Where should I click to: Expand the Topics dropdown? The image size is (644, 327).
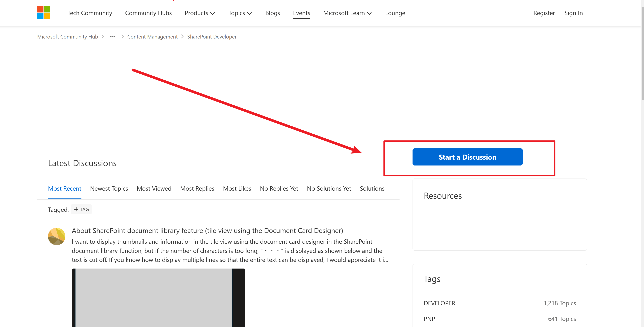(240, 13)
